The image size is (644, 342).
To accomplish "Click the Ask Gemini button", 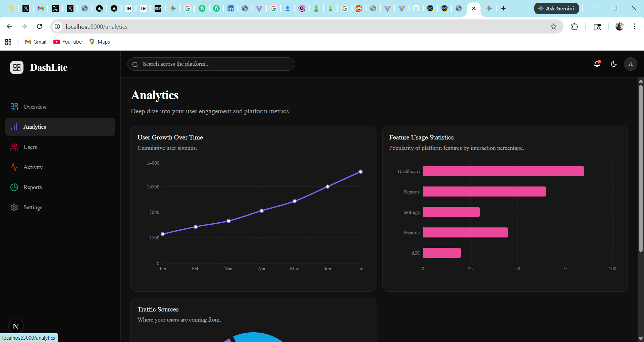I will pos(556,8).
